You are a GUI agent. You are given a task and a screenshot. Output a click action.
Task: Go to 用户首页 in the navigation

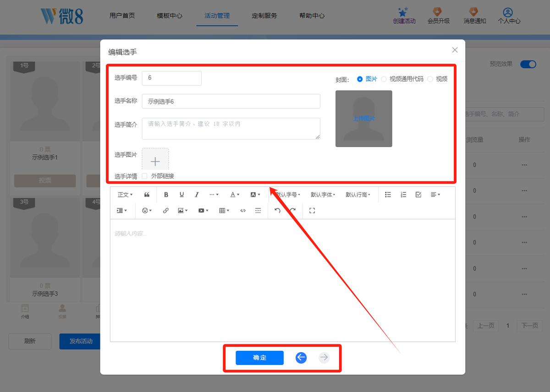122,16
